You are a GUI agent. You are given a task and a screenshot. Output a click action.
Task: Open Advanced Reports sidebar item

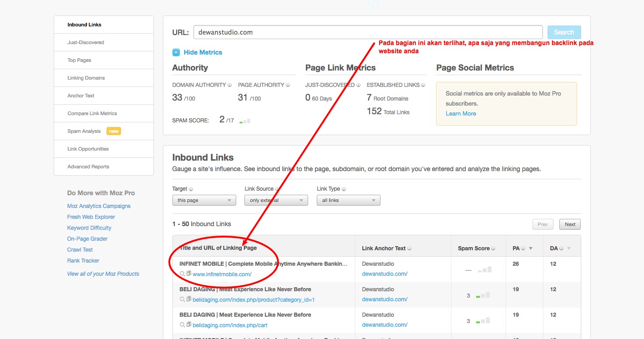click(104, 167)
